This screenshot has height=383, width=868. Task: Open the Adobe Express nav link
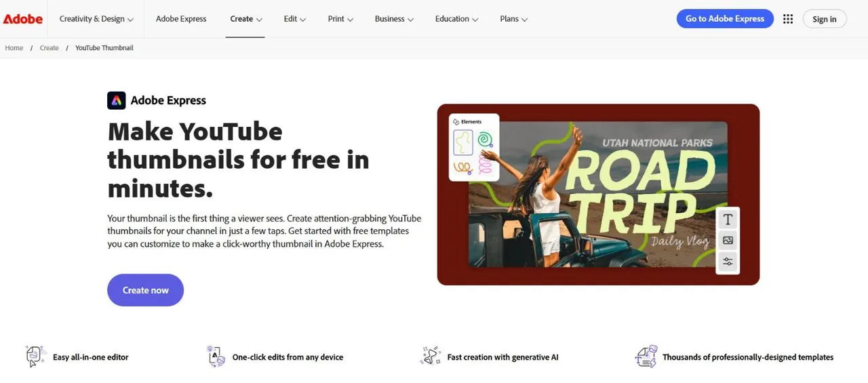181,19
